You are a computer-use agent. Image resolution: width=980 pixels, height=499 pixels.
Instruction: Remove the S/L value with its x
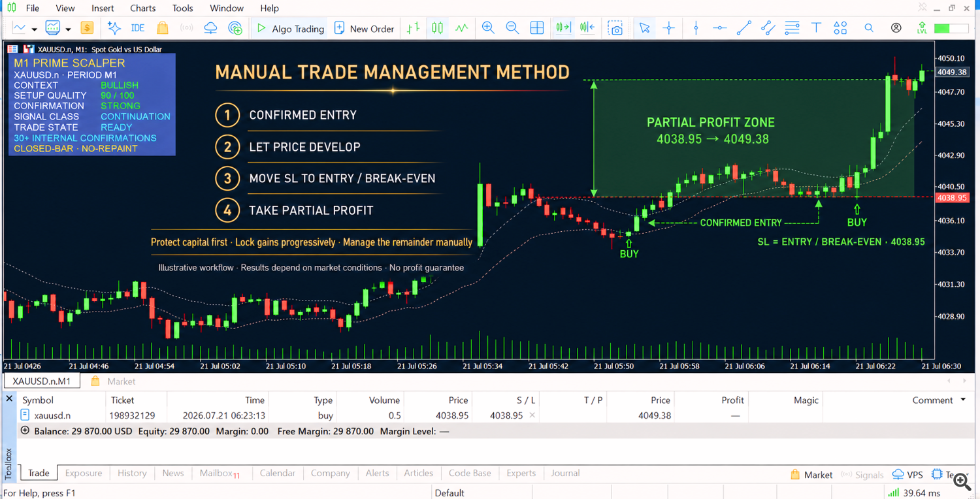tap(532, 415)
